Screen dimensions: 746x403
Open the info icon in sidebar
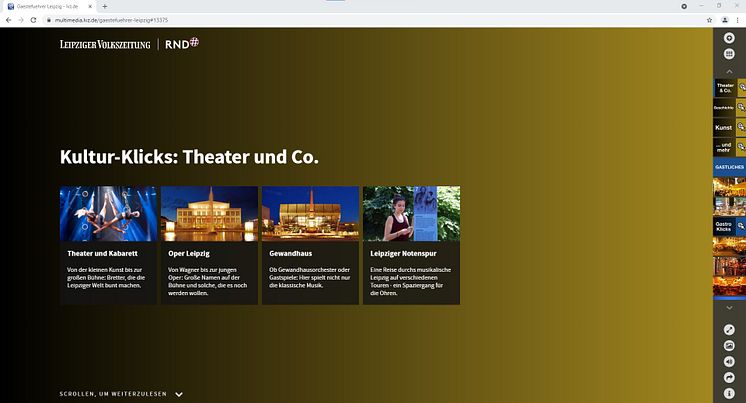(x=729, y=393)
